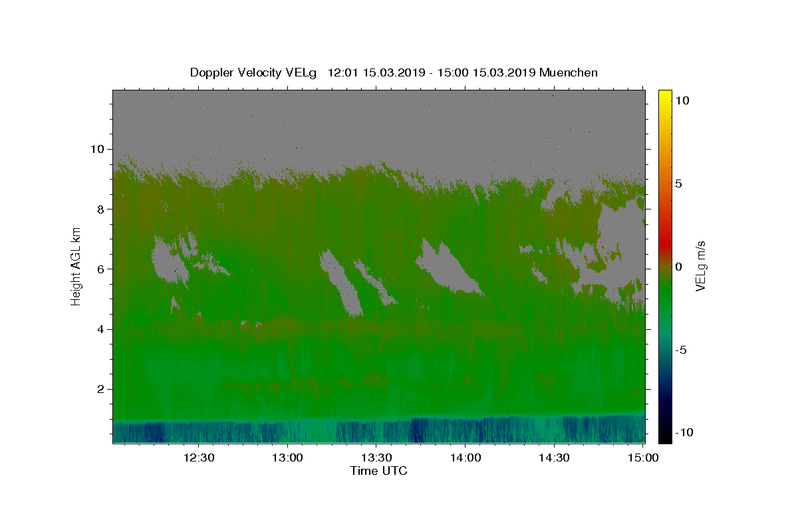Click the date range '12:01 15.03.2019' in title
The image size is (798, 532).
click(377, 72)
